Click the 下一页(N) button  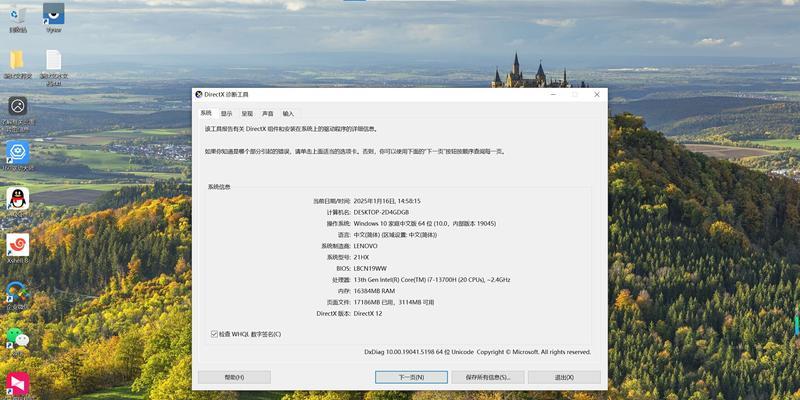point(411,377)
